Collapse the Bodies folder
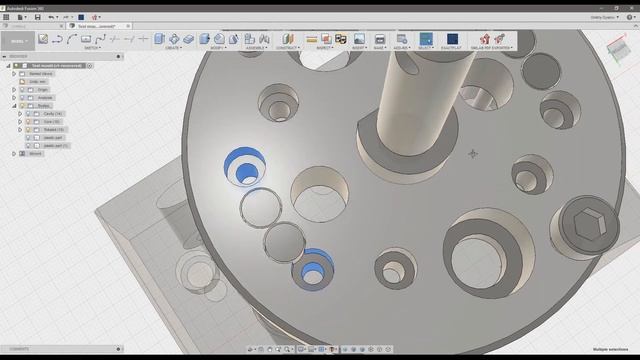Viewport: 640px width, 360px height. pos(14,106)
